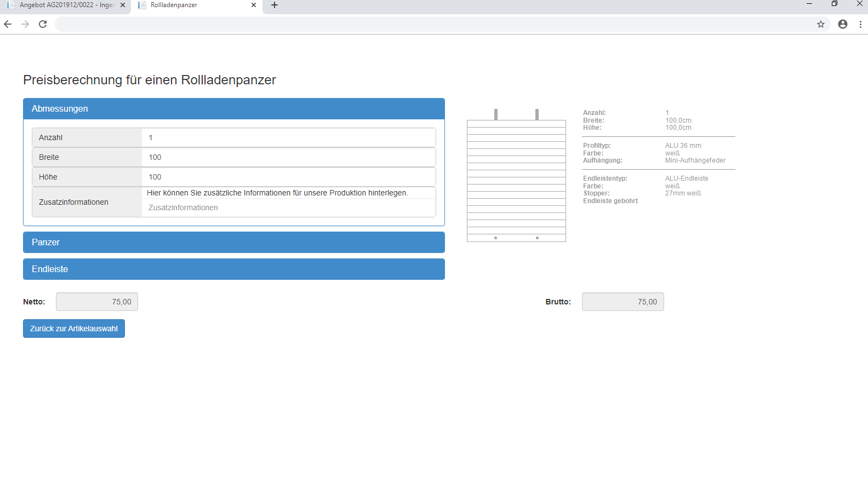The height and width of the screenshot is (484, 868).
Task: Switch to the Angebot AG201912/0022 tab
Action: click(65, 5)
